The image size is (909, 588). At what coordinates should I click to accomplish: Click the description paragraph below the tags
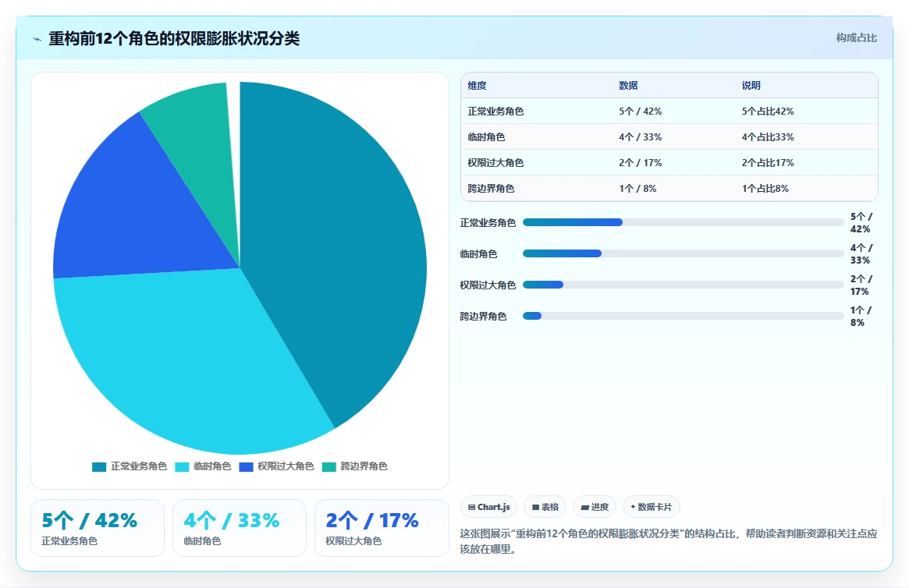click(x=669, y=542)
